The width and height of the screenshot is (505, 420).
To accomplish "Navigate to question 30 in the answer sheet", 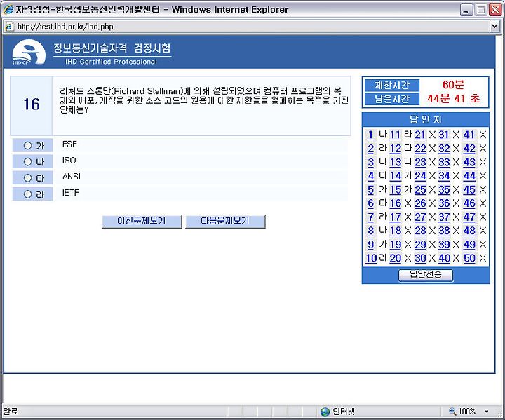I will 420,258.
